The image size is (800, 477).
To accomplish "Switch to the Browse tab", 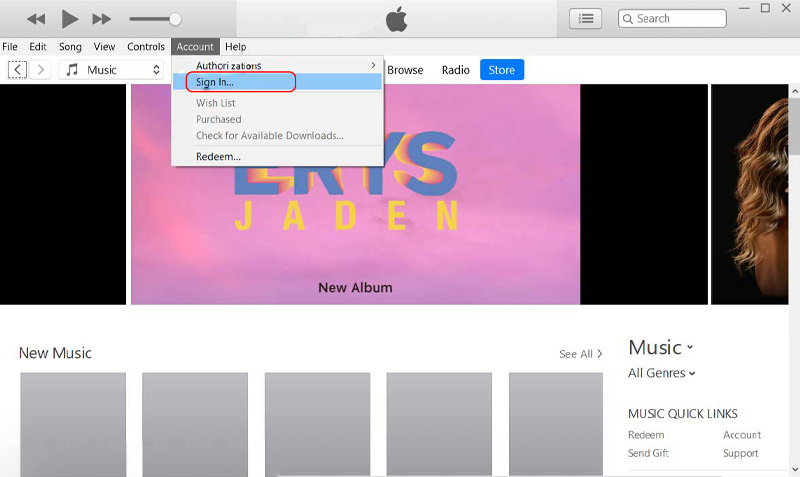I will click(x=405, y=70).
